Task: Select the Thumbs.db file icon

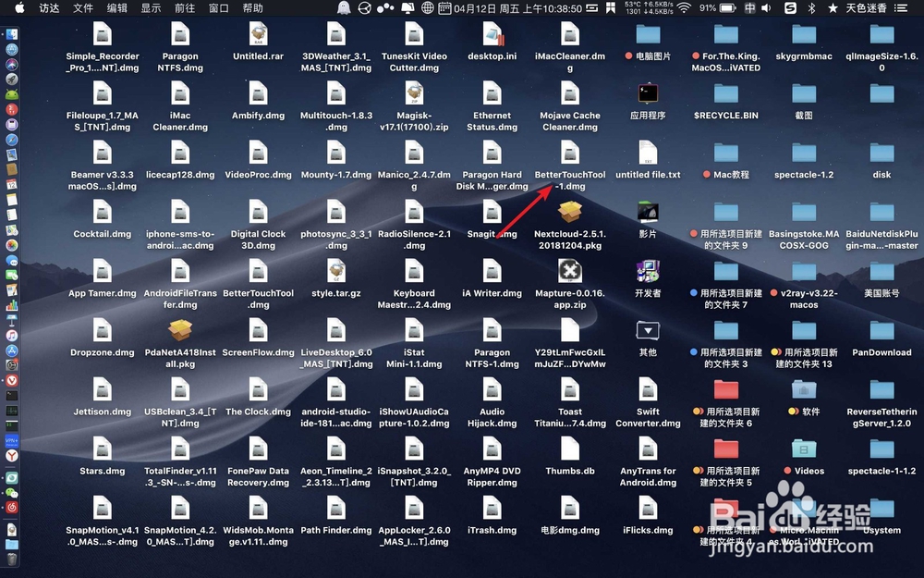Action: (x=570, y=449)
